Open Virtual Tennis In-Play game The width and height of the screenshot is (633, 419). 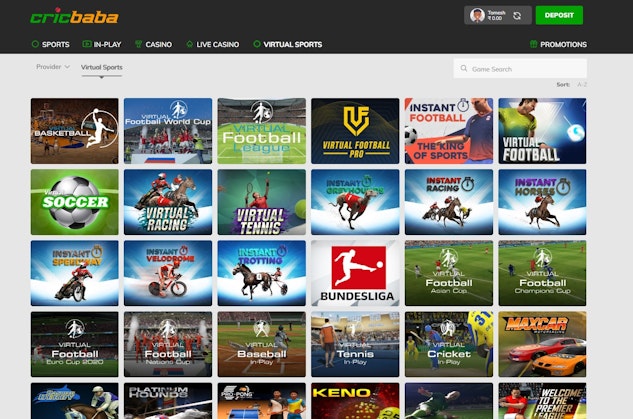(x=355, y=344)
